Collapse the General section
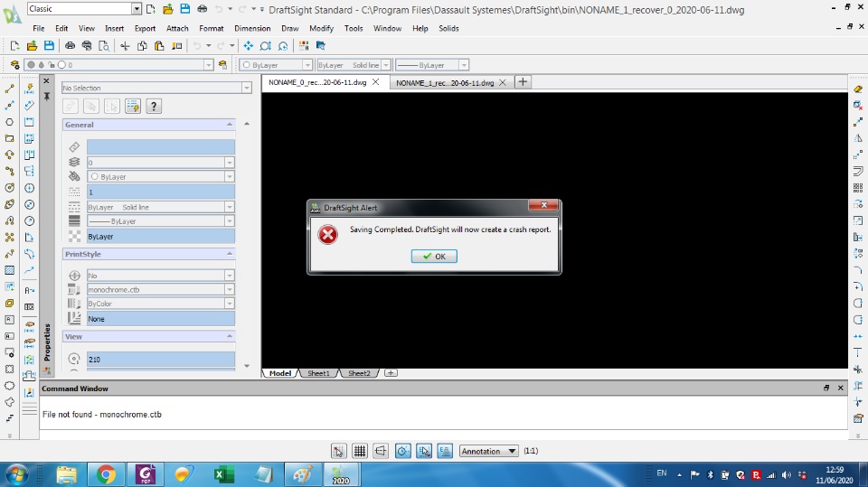Image resolution: width=868 pixels, height=487 pixels. tap(229, 125)
